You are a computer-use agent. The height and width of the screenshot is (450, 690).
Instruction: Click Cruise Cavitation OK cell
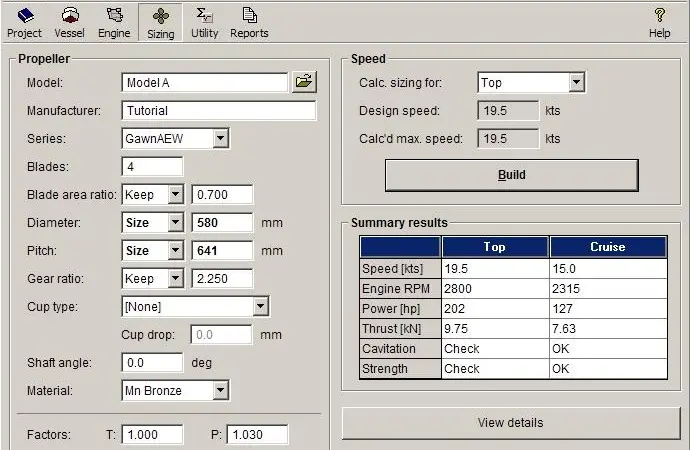pyautogui.click(x=608, y=348)
